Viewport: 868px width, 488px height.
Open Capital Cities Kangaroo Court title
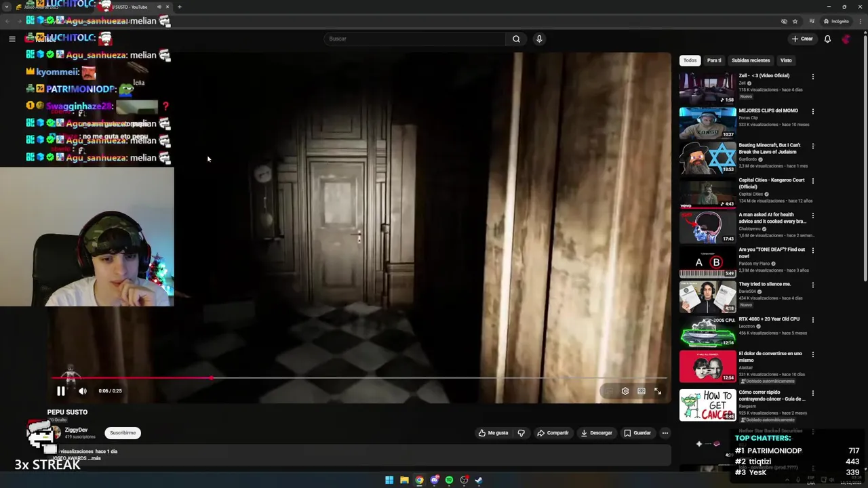click(x=772, y=183)
